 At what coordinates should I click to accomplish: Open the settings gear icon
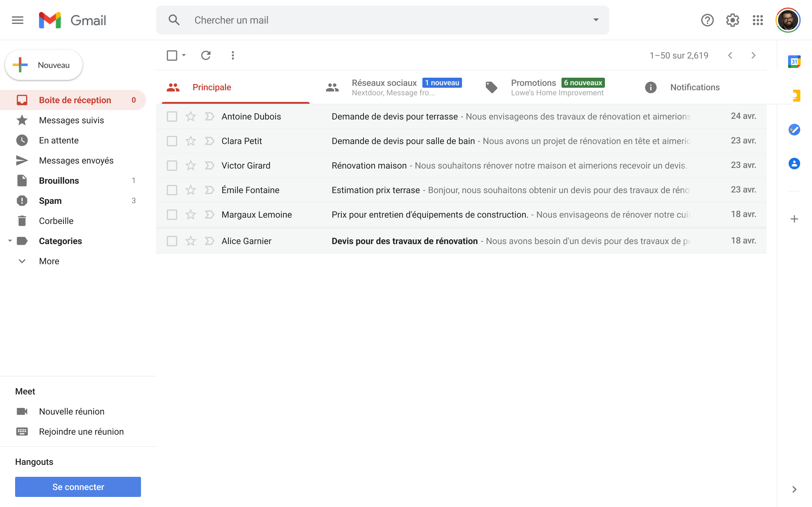[732, 20]
